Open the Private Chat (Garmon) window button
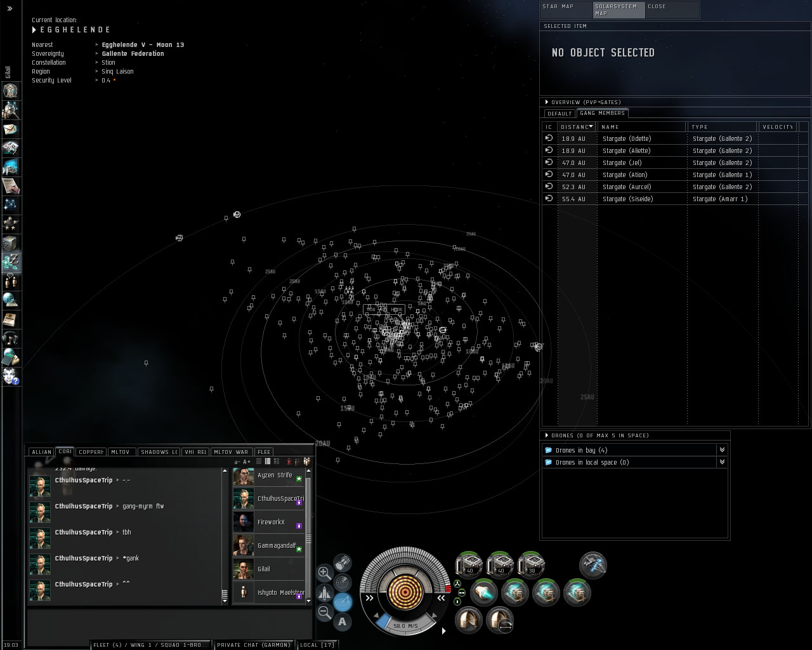 click(x=254, y=645)
